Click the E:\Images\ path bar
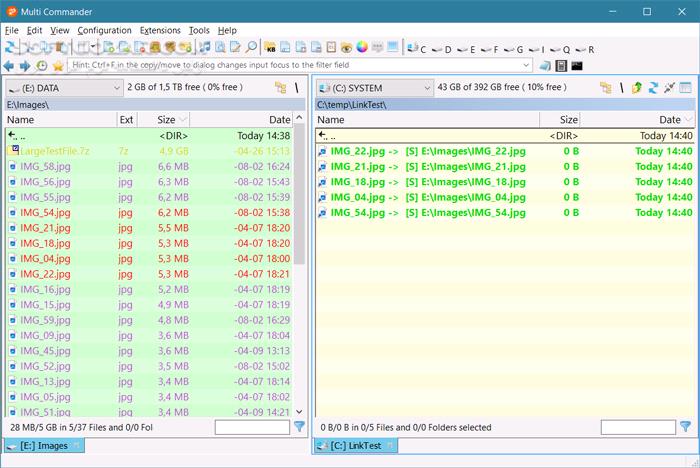Viewport: 700px width, 468px height. [154, 105]
